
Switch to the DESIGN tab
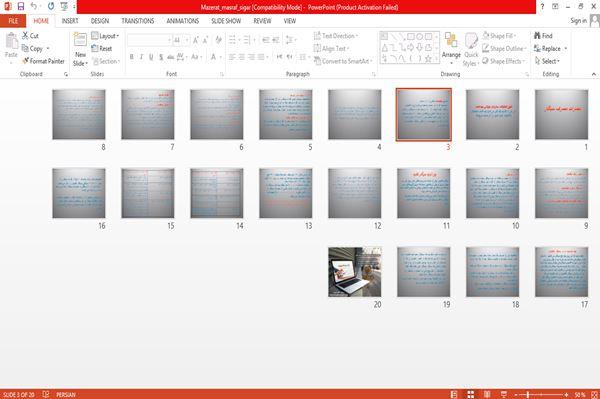click(x=100, y=21)
